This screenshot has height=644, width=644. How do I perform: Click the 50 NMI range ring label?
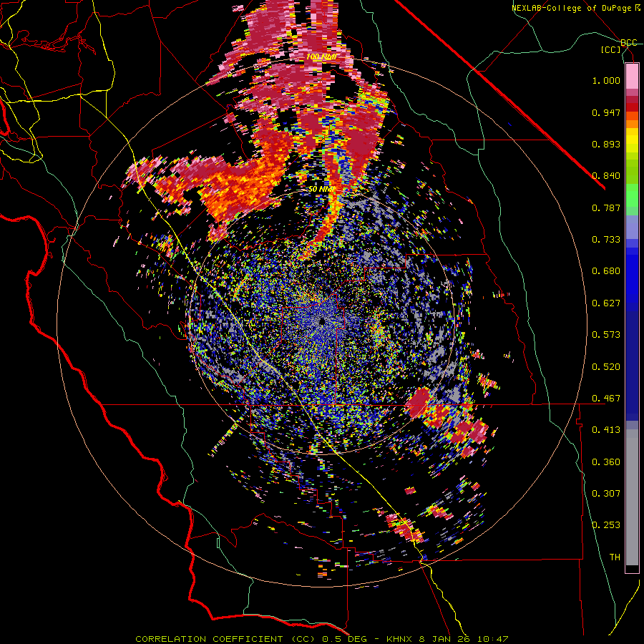pyautogui.click(x=321, y=190)
